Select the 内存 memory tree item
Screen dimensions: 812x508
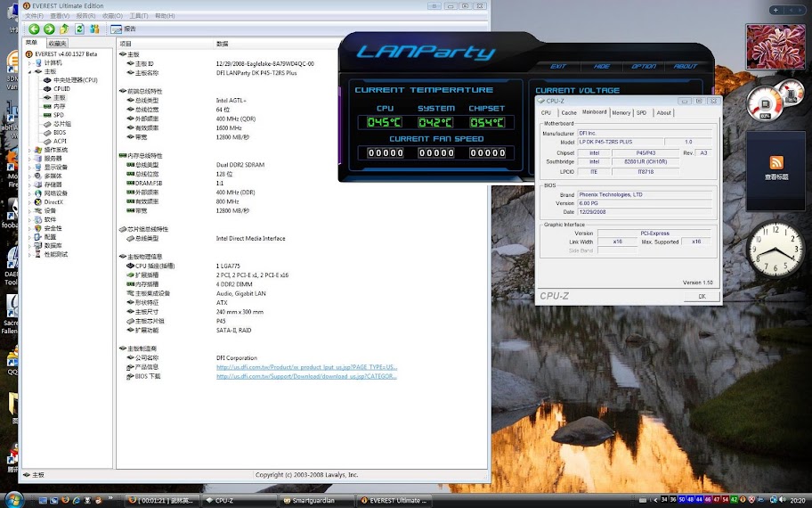(x=55, y=106)
